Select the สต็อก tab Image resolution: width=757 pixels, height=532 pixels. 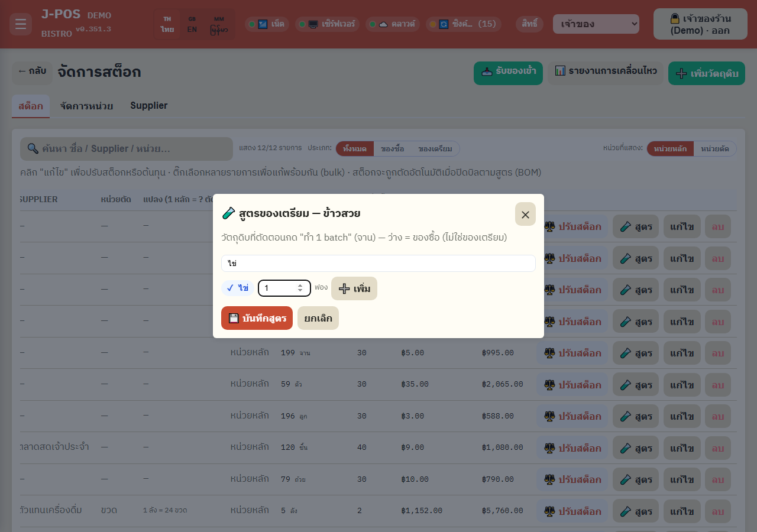coord(31,106)
